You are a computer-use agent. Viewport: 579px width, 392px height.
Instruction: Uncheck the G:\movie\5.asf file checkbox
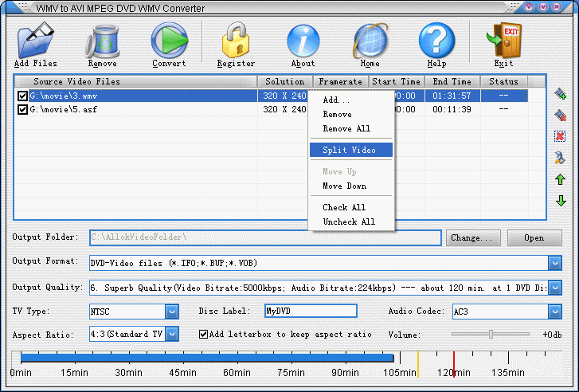coord(22,110)
